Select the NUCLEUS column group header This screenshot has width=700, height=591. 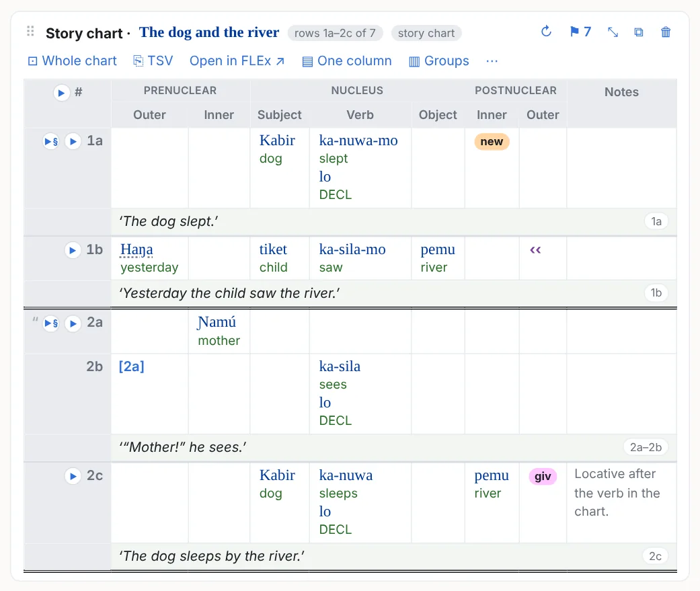pos(357,91)
